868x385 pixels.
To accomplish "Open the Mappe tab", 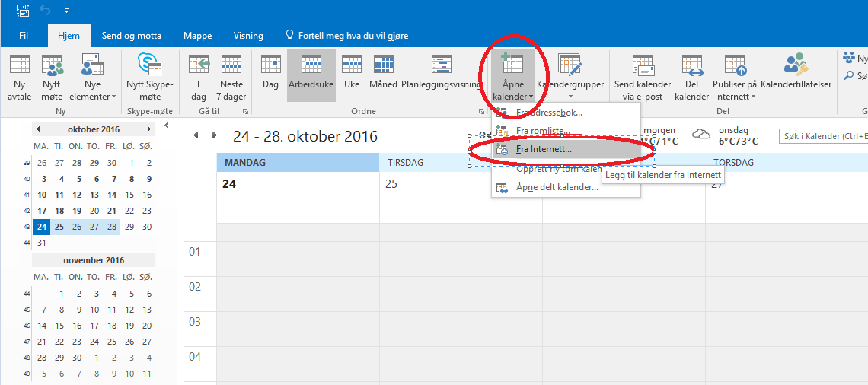I will pyautogui.click(x=198, y=36).
